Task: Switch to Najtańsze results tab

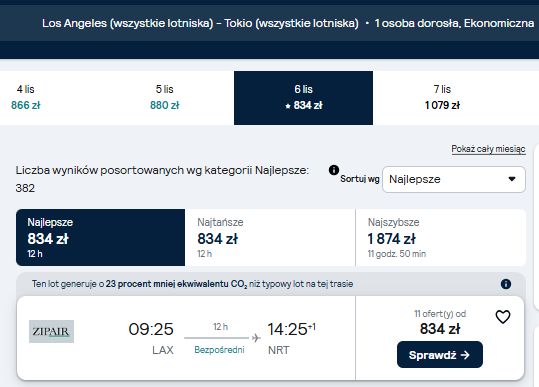Action: pyautogui.click(x=270, y=237)
